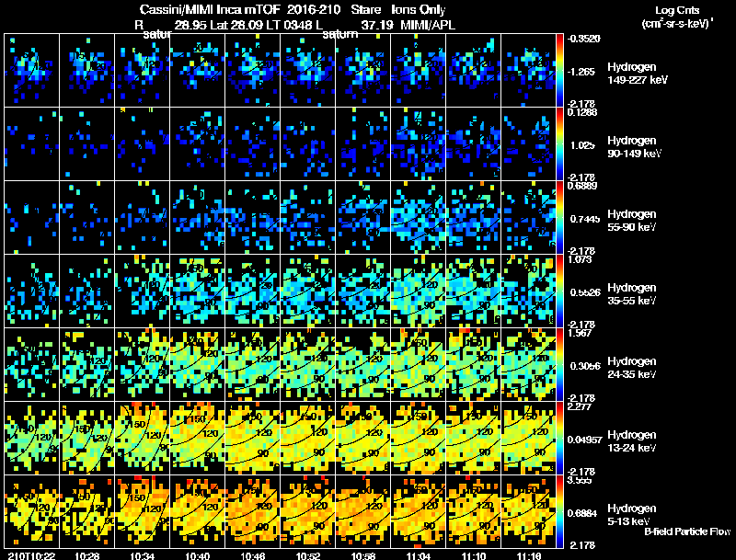
Task: Select the 24-35 keV panel at 10:28
Action: point(86,364)
